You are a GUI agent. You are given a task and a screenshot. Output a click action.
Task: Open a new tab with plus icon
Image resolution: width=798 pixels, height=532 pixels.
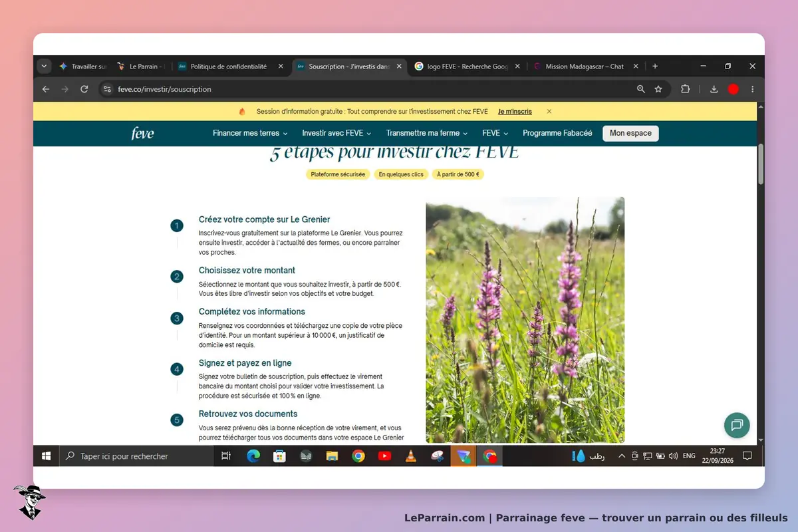point(655,66)
